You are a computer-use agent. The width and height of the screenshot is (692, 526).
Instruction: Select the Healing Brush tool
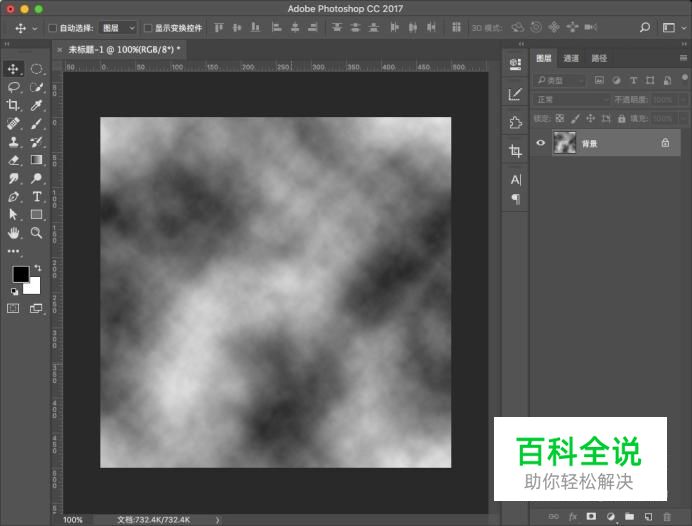[x=13, y=124]
